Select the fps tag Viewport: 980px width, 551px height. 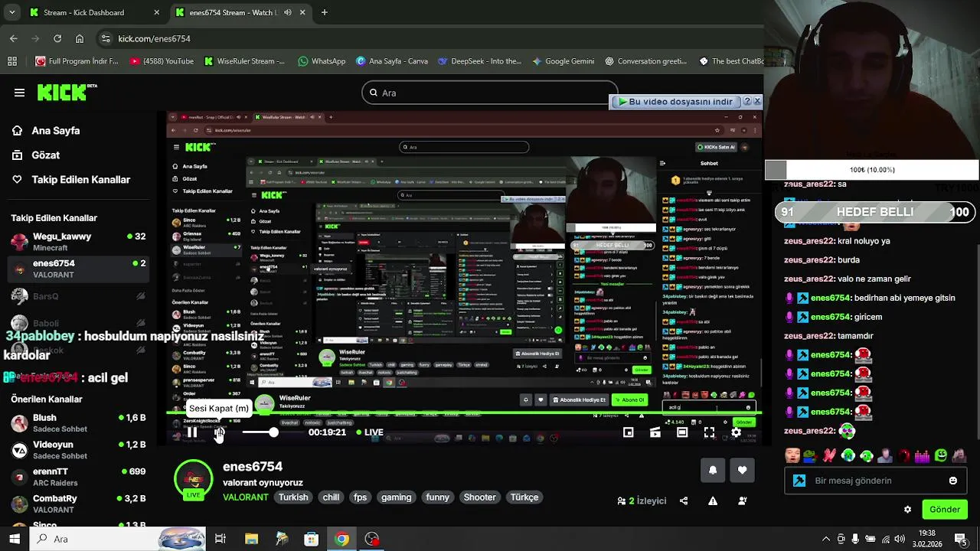[360, 497]
